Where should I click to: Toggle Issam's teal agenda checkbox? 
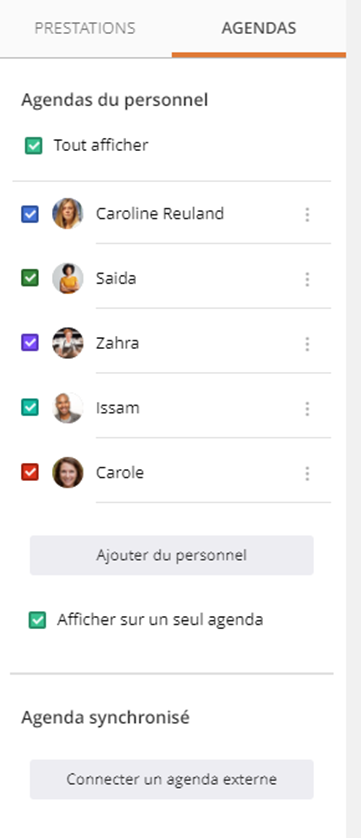pos(30,408)
